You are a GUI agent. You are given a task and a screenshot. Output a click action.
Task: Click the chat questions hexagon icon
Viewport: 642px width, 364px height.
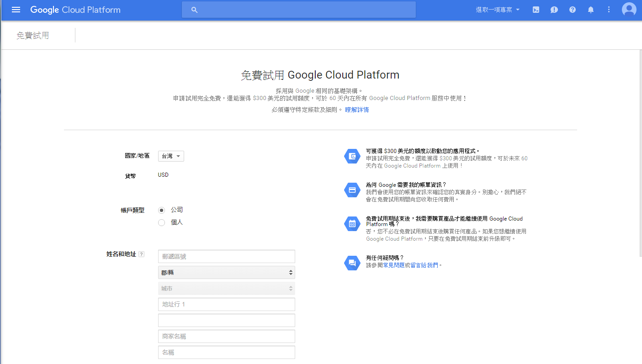352,263
